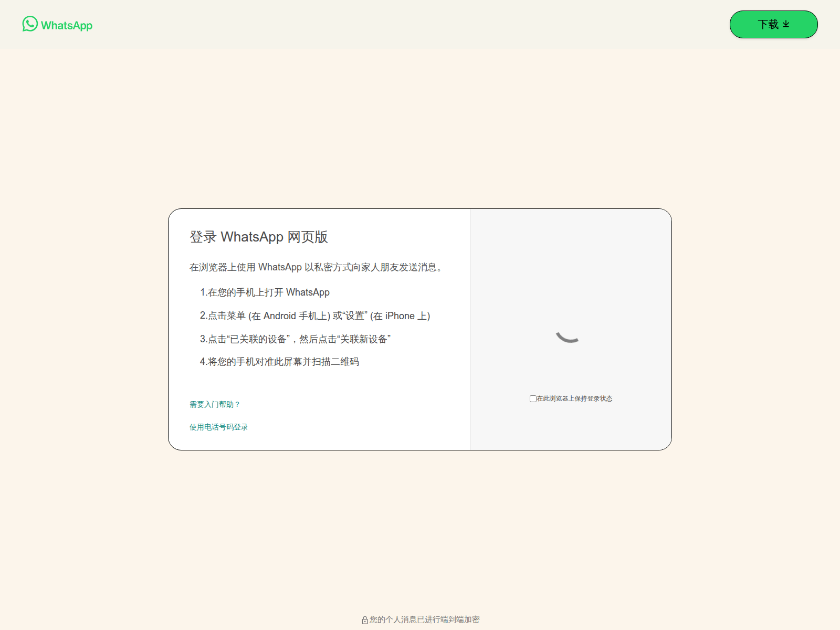The width and height of the screenshot is (840, 630).
Task: Click the 登录 WhatsApp 网页版 heading
Action: [x=258, y=236]
